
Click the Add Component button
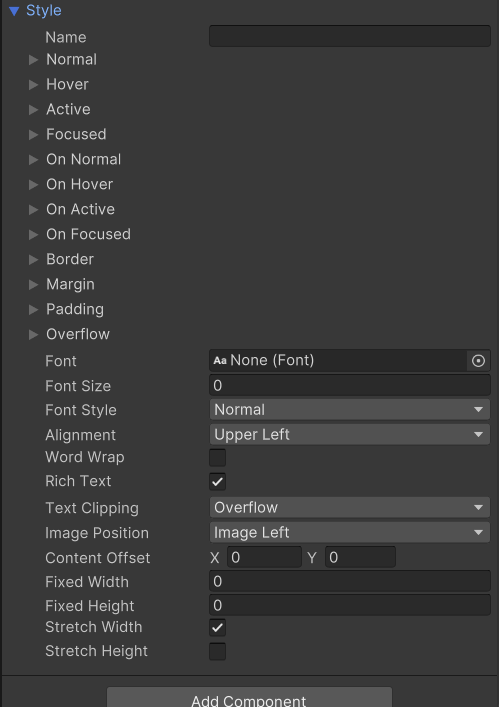[249, 698]
